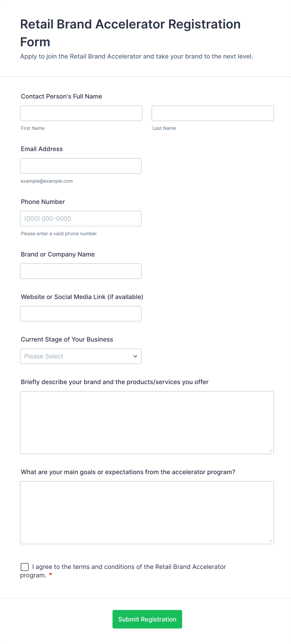Image resolution: width=291 pixels, height=644 pixels.
Task: Click the First Name input field
Action: coord(81,113)
